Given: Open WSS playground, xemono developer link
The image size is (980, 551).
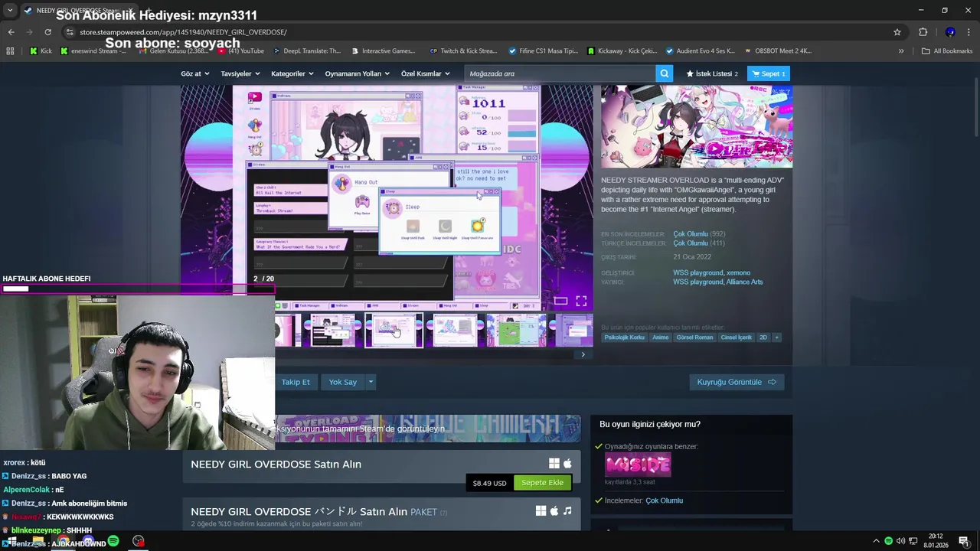Looking at the screenshot, I should 711,272.
